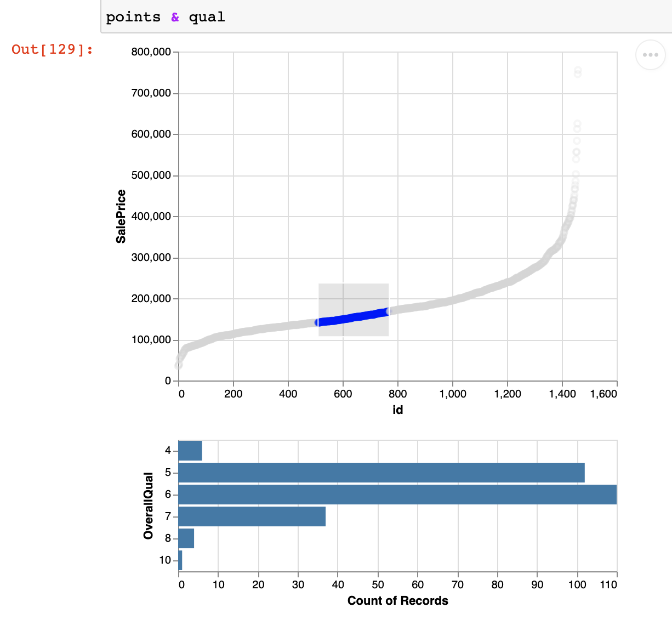Click the Count of Records axis title
The height and width of the screenshot is (636, 672).
398,601
